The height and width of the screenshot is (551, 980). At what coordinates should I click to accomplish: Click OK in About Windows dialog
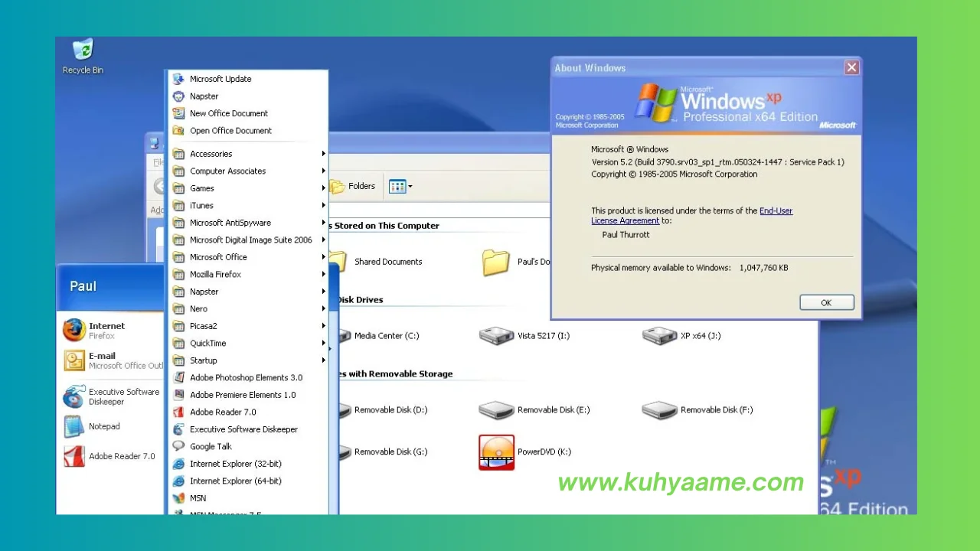[826, 302]
